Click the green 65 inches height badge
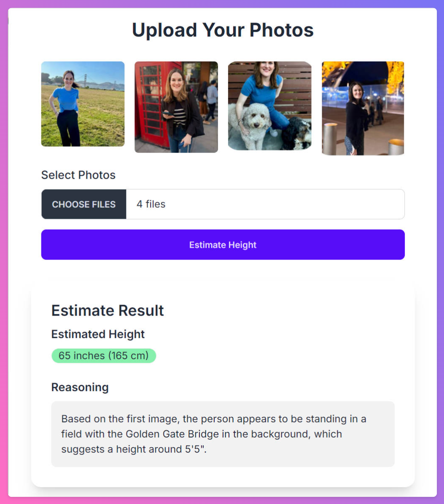The image size is (444, 504). (x=103, y=356)
